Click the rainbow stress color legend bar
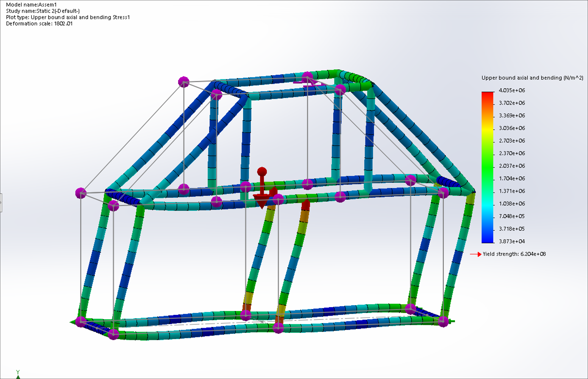The width and height of the screenshot is (588, 379). pyautogui.click(x=488, y=167)
